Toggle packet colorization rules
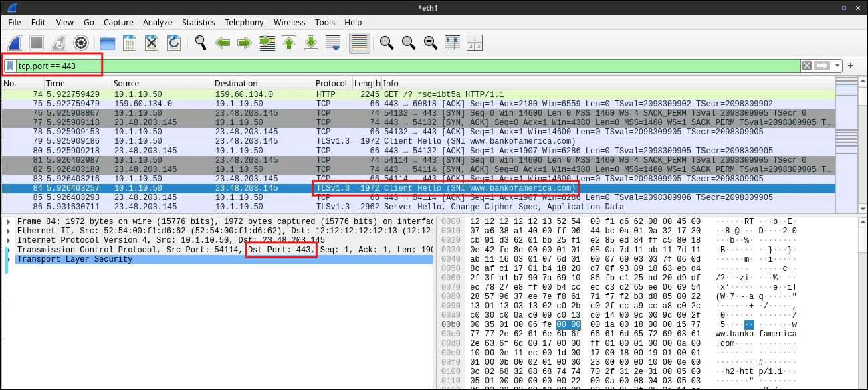This screenshot has height=390, width=868. pos(360,43)
